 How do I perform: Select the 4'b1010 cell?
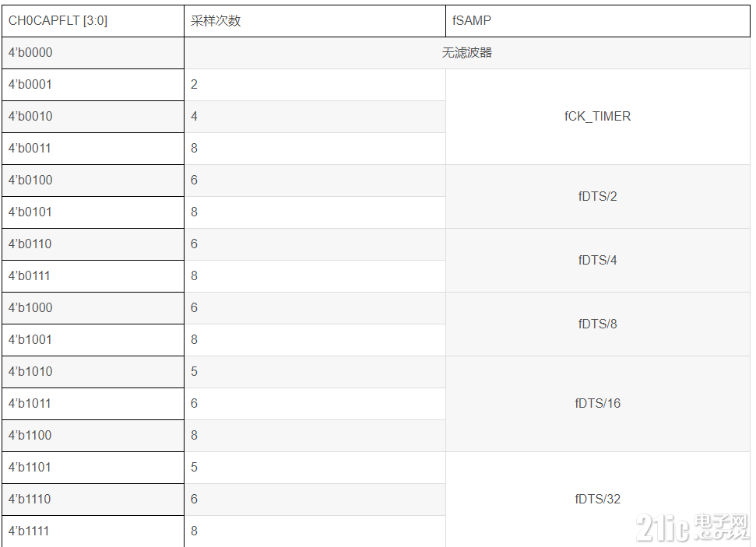pos(93,372)
